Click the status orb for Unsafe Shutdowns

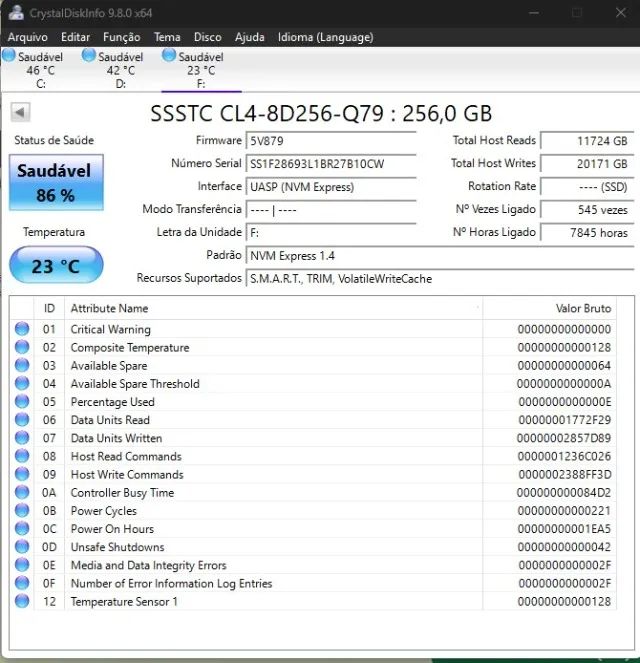[22, 547]
